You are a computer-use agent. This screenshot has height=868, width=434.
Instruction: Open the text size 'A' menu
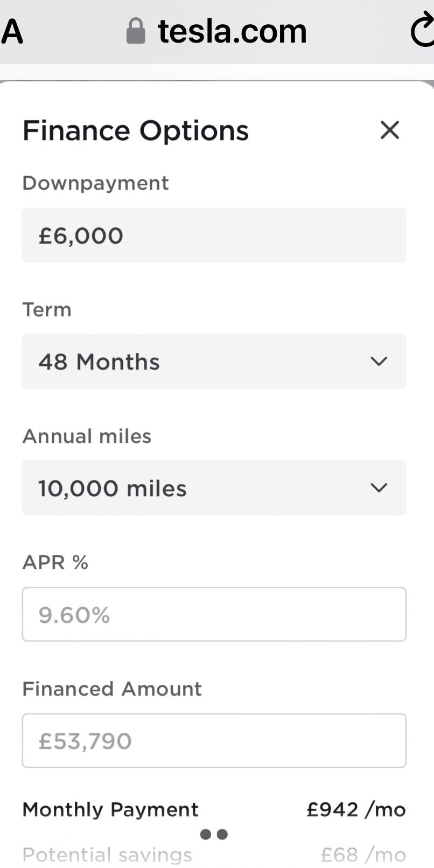point(12,31)
